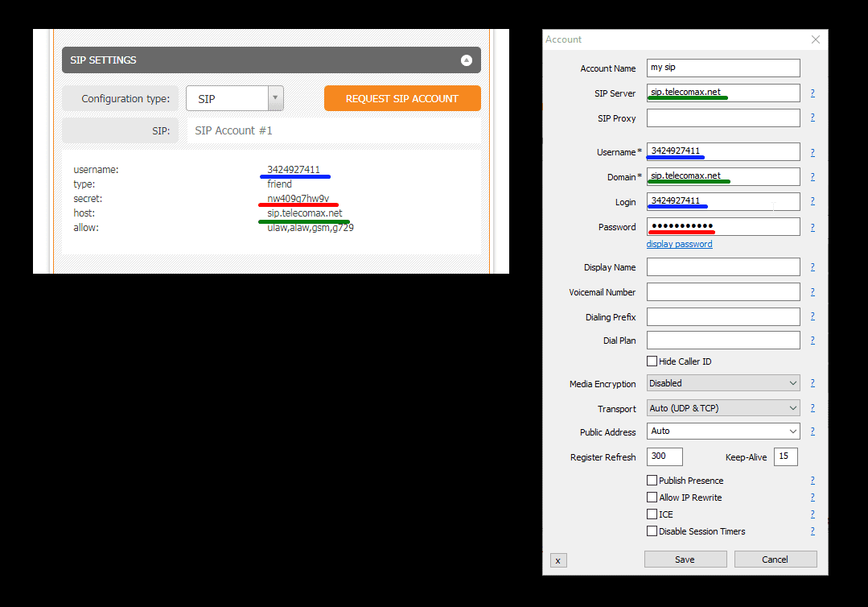Image resolution: width=868 pixels, height=607 pixels.
Task: Expand the Transport dropdown
Action: pos(723,408)
